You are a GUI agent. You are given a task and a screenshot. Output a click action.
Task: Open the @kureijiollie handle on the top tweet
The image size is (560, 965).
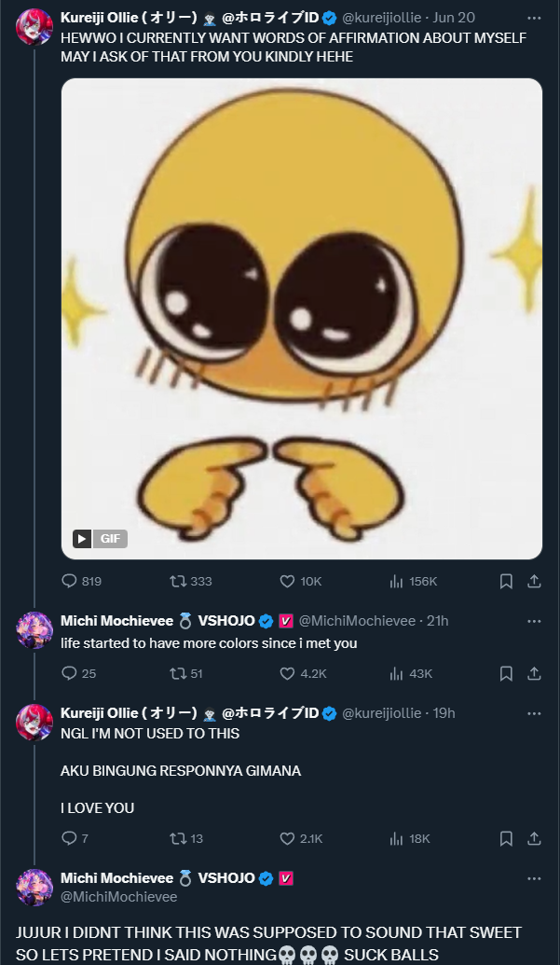tap(382, 18)
